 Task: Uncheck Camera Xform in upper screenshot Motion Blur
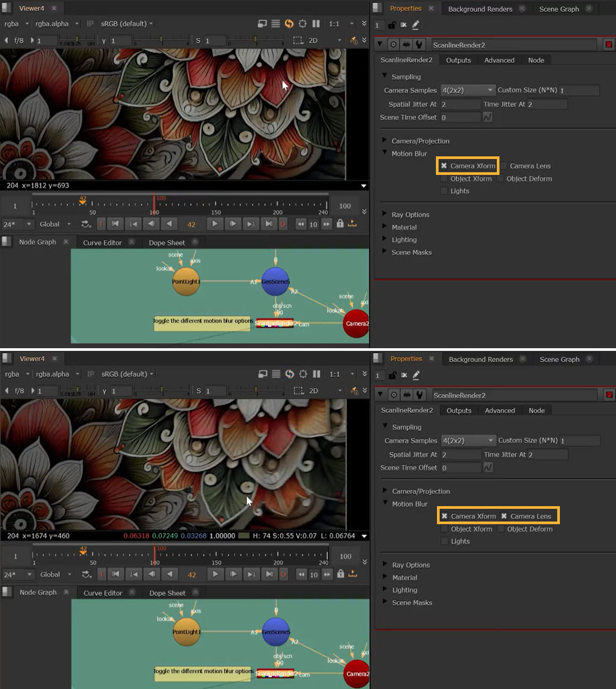click(444, 166)
